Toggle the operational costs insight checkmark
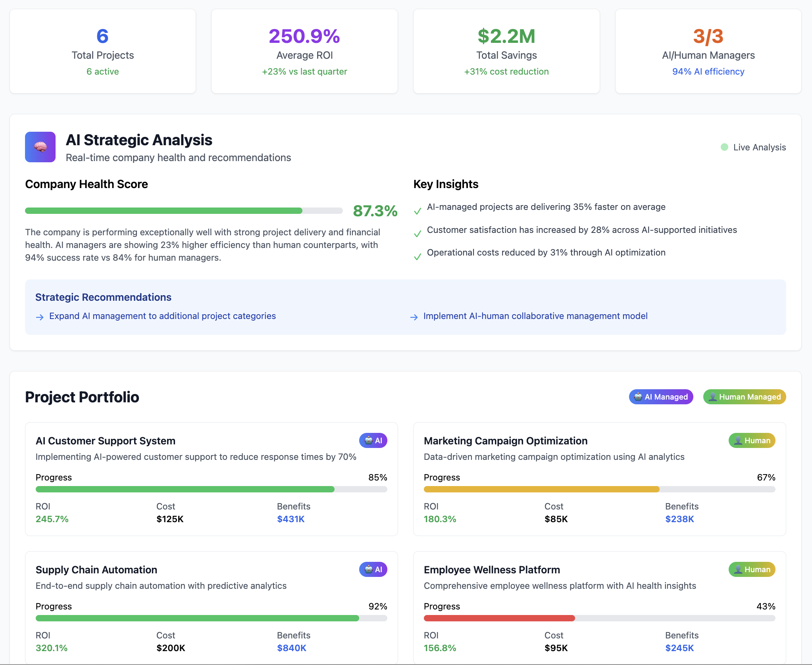 pyautogui.click(x=417, y=256)
